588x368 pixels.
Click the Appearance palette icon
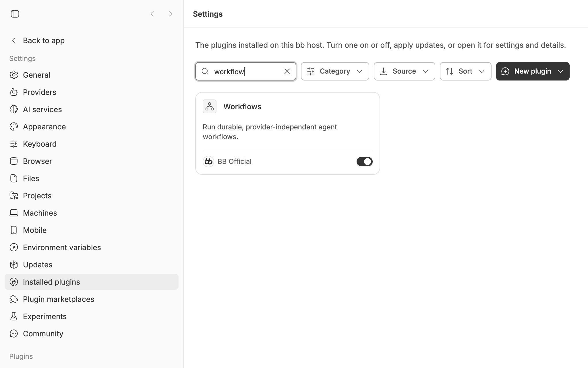click(14, 126)
